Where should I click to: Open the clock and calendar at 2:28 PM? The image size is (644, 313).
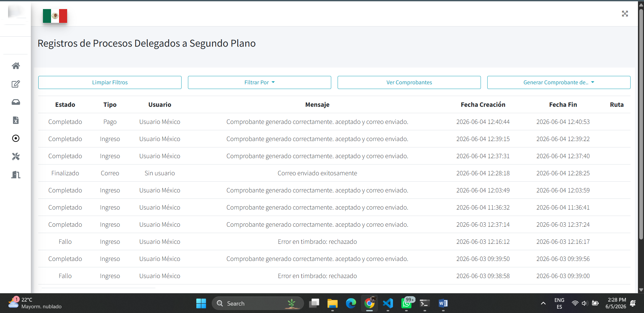point(616,303)
